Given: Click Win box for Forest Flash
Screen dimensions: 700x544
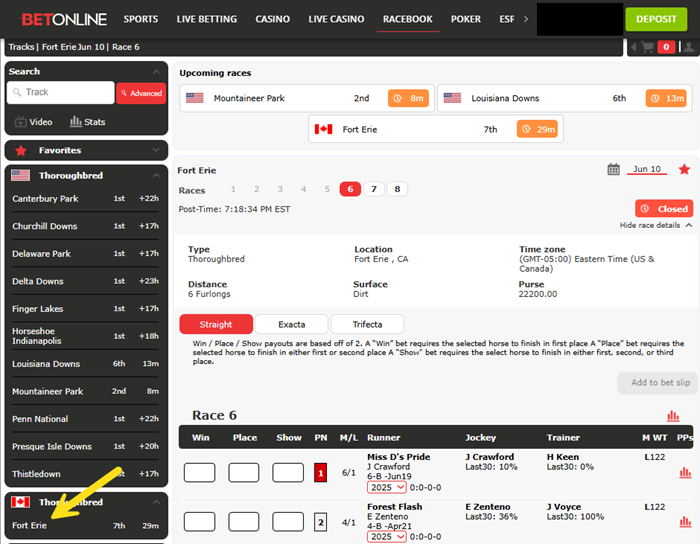Looking at the screenshot, I should point(200,522).
